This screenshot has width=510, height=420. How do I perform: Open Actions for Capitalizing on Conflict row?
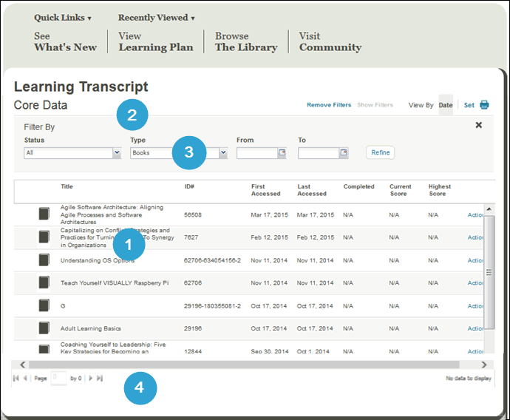[x=475, y=237]
